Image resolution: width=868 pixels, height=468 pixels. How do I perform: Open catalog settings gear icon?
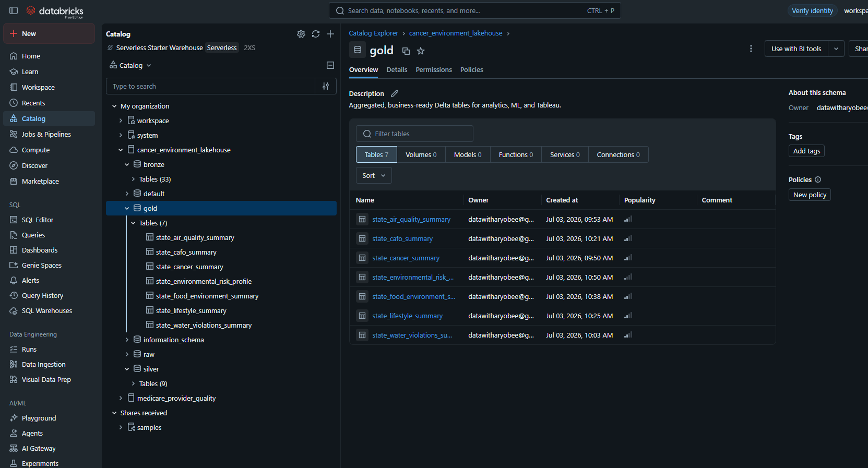tap(301, 34)
